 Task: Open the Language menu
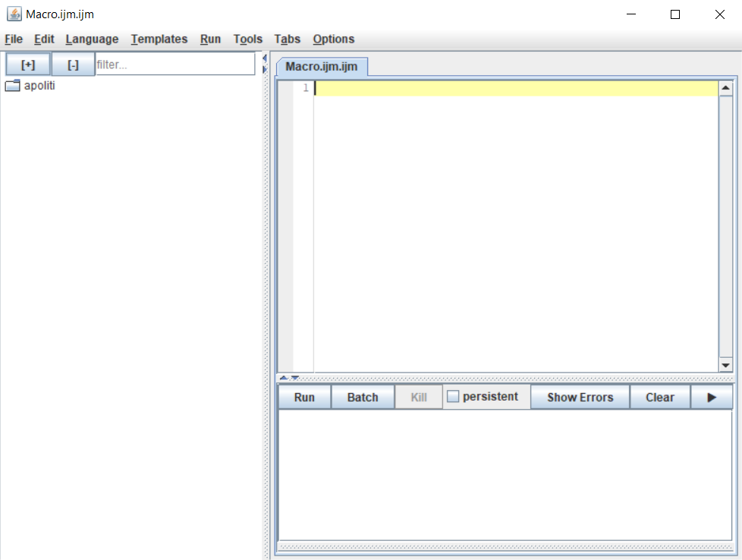tap(91, 39)
